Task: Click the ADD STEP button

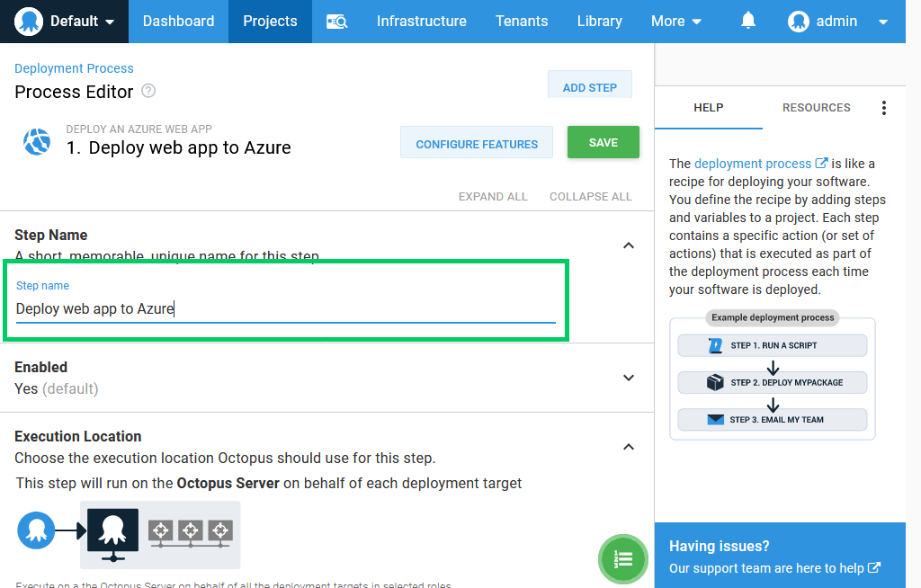Action: pos(590,85)
